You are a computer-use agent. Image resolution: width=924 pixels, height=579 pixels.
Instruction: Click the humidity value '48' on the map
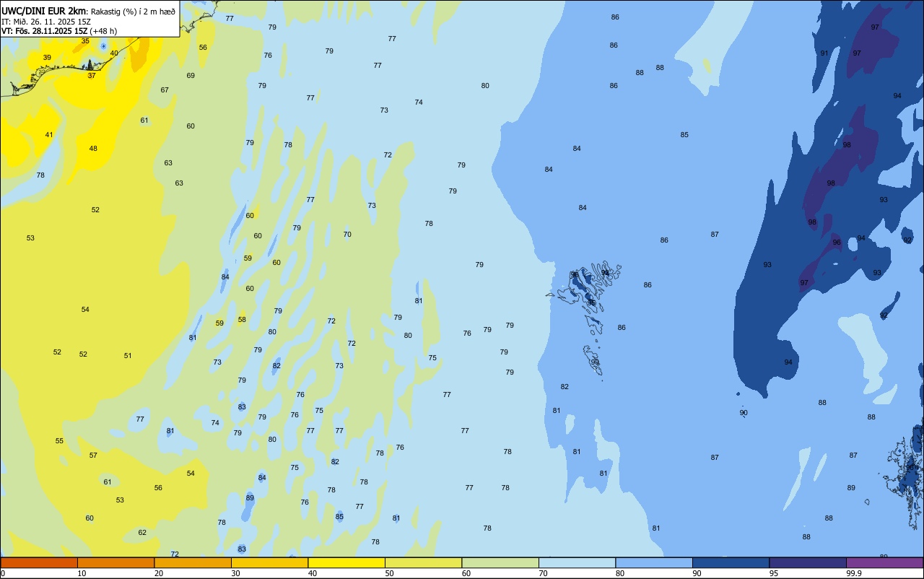tap(93, 149)
